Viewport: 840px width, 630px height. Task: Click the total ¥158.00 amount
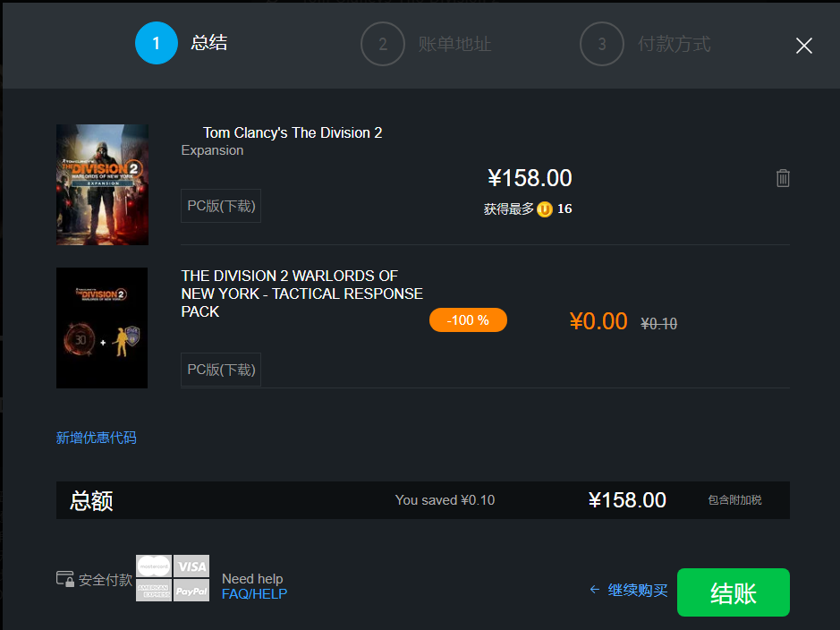pos(627,500)
